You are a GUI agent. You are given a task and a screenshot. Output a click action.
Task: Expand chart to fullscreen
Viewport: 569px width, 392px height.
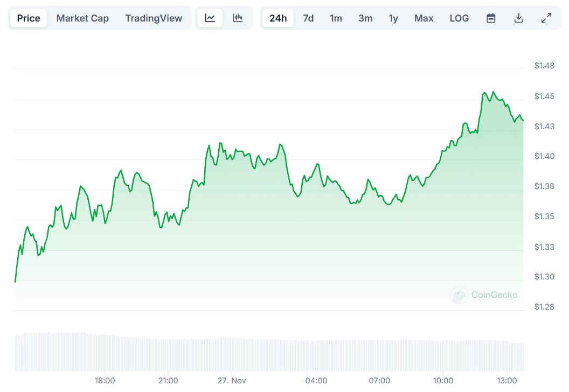(546, 18)
